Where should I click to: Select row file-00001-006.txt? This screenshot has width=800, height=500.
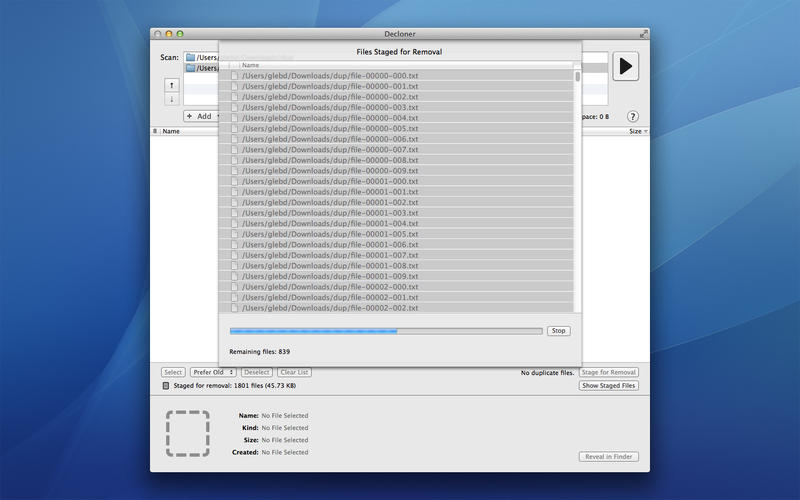point(396,244)
